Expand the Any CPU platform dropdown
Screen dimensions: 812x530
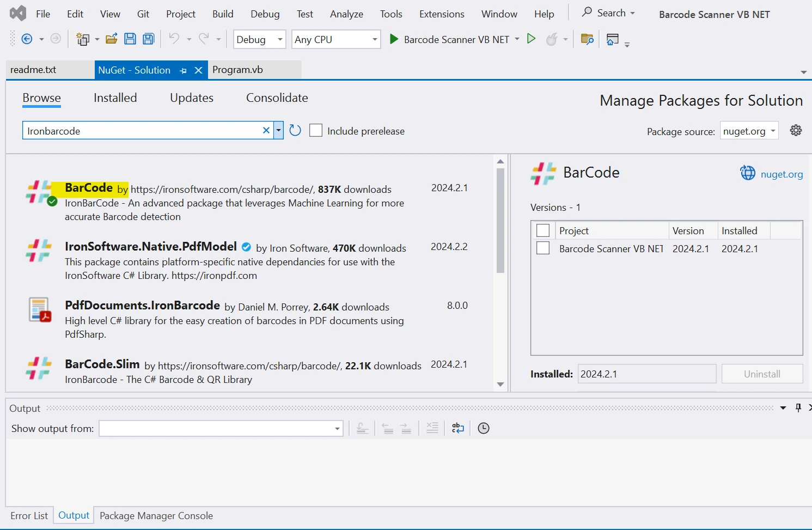336,39
